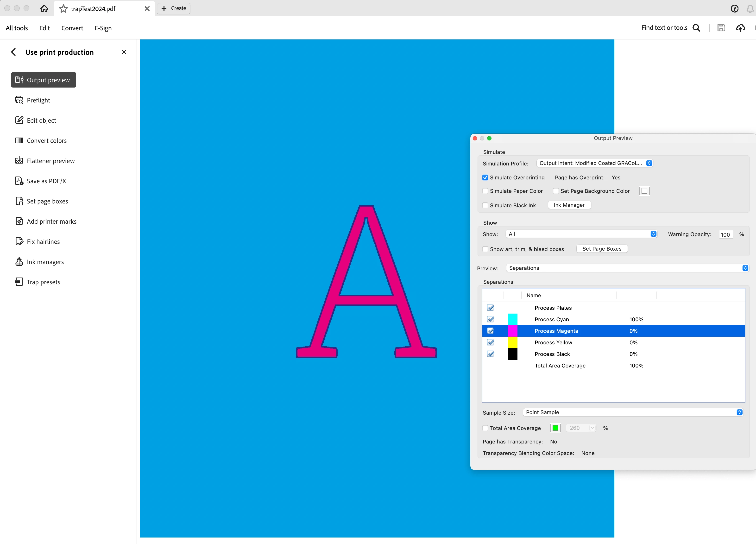Click the Set Page Boxes button
756x544 pixels.
pyautogui.click(x=602, y=249)
